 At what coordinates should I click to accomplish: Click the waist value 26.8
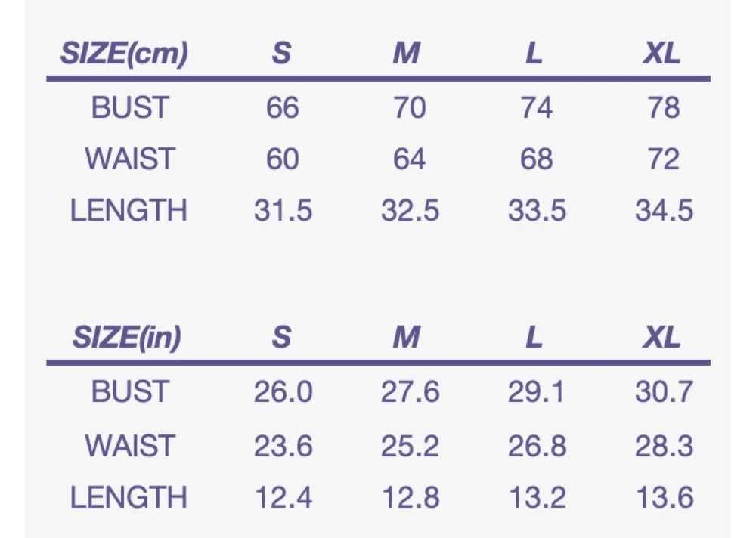[537, 446]
